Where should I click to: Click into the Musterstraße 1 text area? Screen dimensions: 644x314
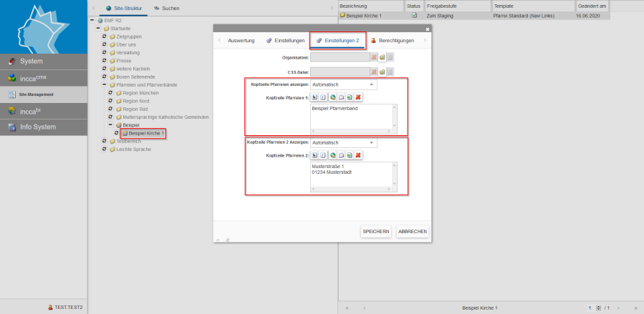351,178
